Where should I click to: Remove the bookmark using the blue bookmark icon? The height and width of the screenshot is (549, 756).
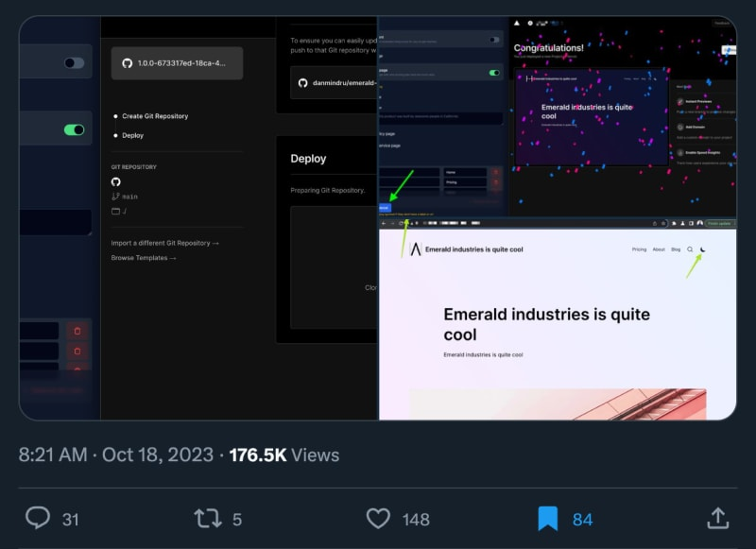tap(548, 519)
